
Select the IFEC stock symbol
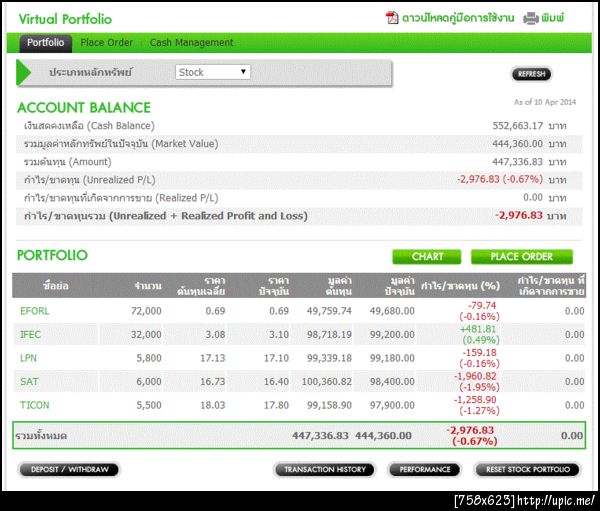(30, 335)
